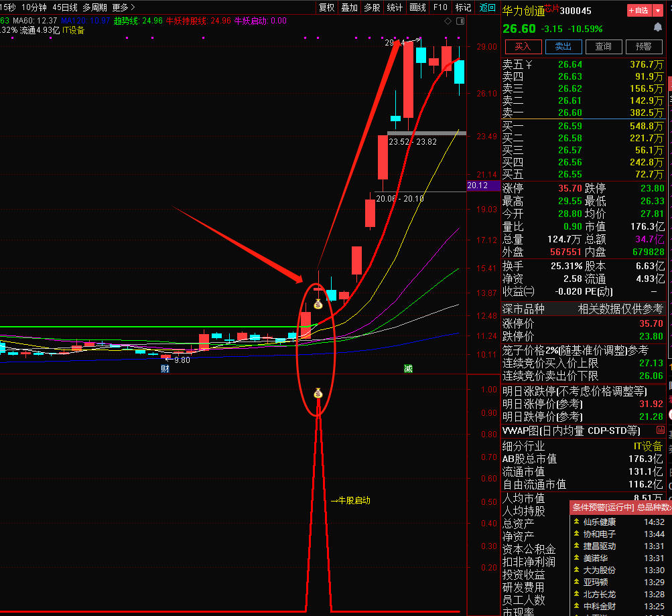The width and height of the screenshot is (672, 616).
Task: Select 协和电子 in the alert list
Action: click(600, 534)
